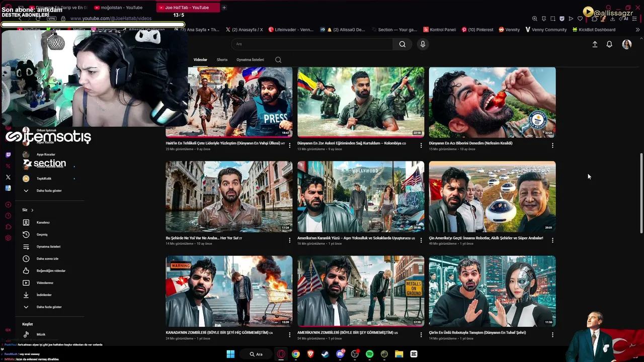Click the YouTube search magnifier button
The image size is (644, 362).
pyautogui.click(x=403, y=44)
